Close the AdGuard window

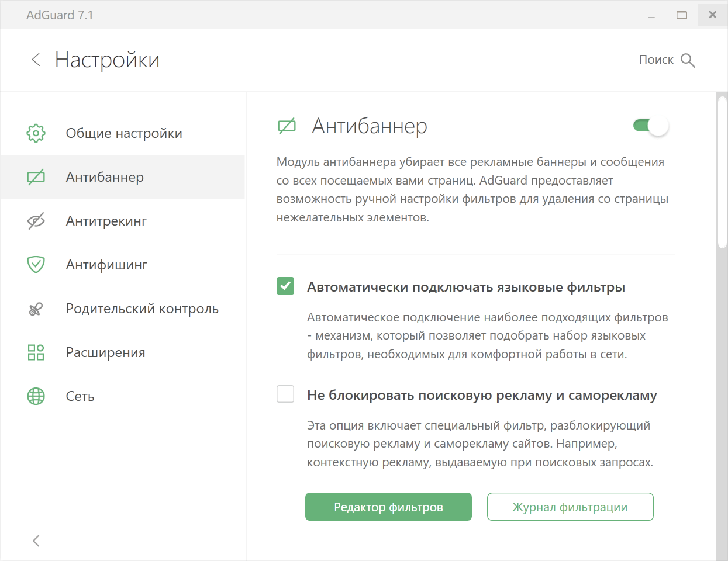click(712, 15)
